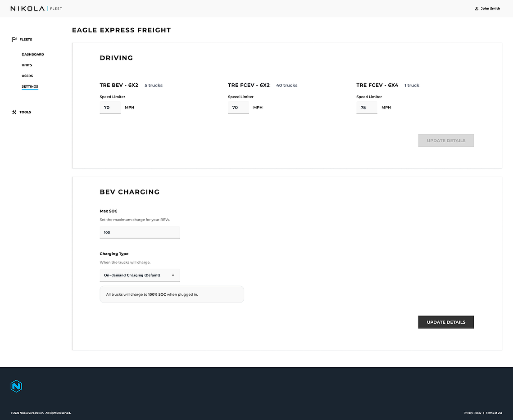Click the "1 truck" count label
Image resolution: width=513 pixels, height=420 pixels.
(412, 86)
